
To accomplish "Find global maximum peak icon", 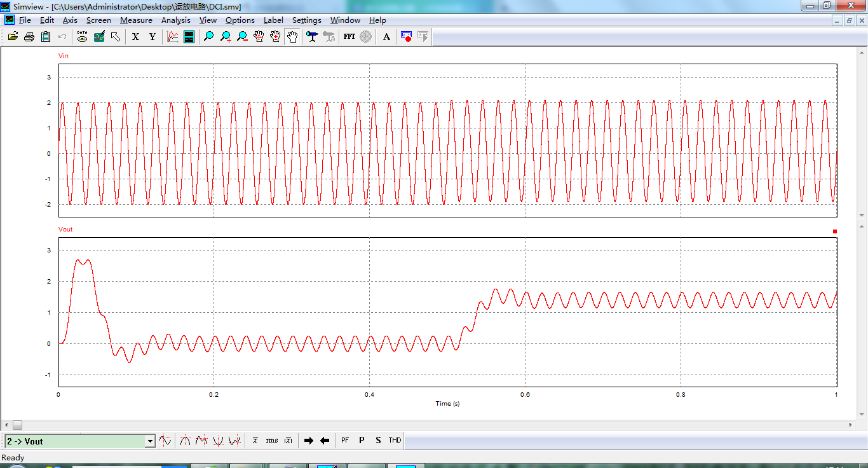I will pyautogui.click(x=186, y=440).
